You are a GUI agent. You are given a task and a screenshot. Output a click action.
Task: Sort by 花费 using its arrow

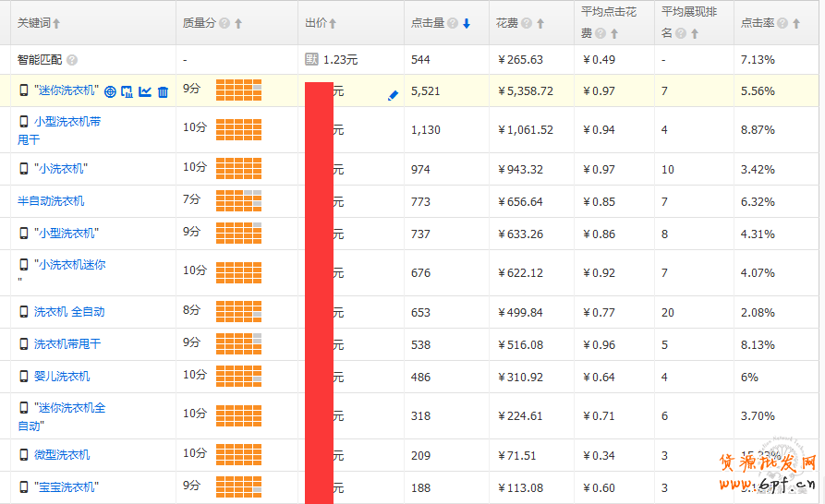(540, 23)
